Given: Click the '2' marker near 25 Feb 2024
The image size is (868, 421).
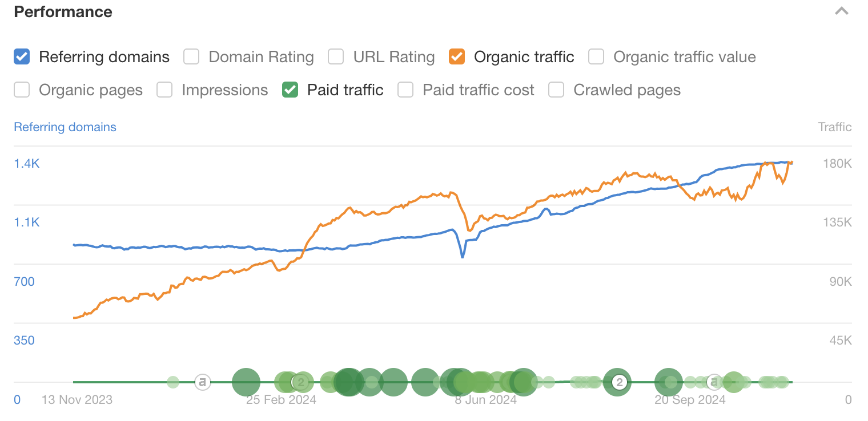Looking at the screenshot, I should pos(300,382).
